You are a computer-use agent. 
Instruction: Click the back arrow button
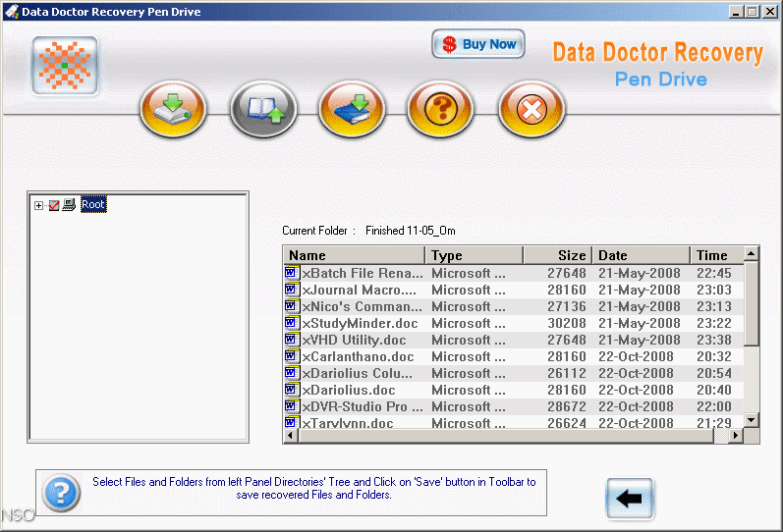[x=630, y=498]
